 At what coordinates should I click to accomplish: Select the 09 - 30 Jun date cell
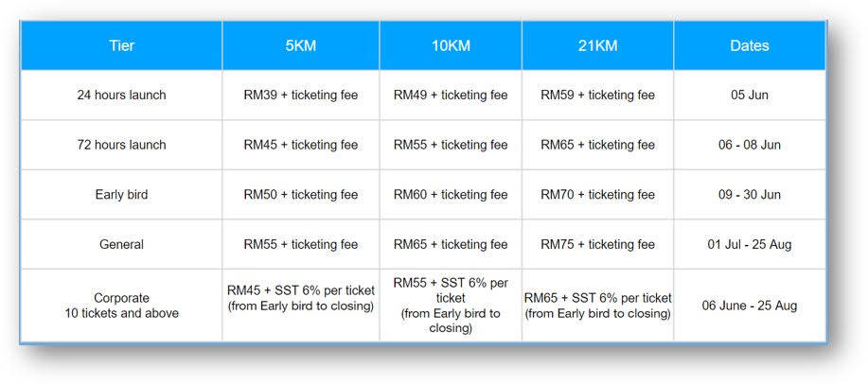coord(750,195)
